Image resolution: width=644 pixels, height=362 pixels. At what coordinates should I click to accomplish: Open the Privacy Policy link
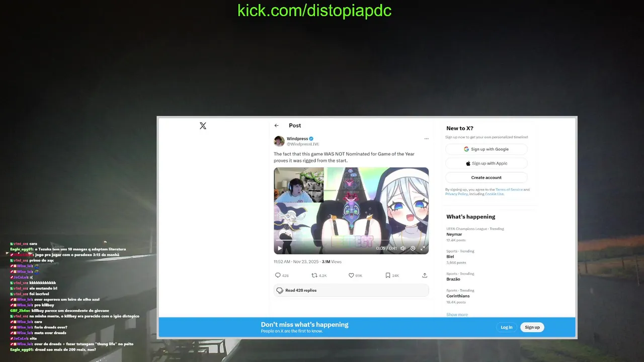[456, 194]
